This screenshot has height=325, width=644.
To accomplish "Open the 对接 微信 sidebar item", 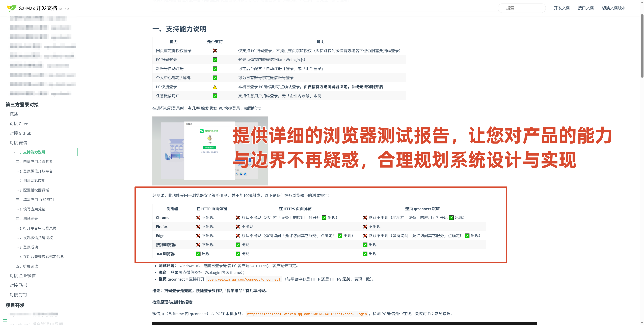I will tap(18, 143).
